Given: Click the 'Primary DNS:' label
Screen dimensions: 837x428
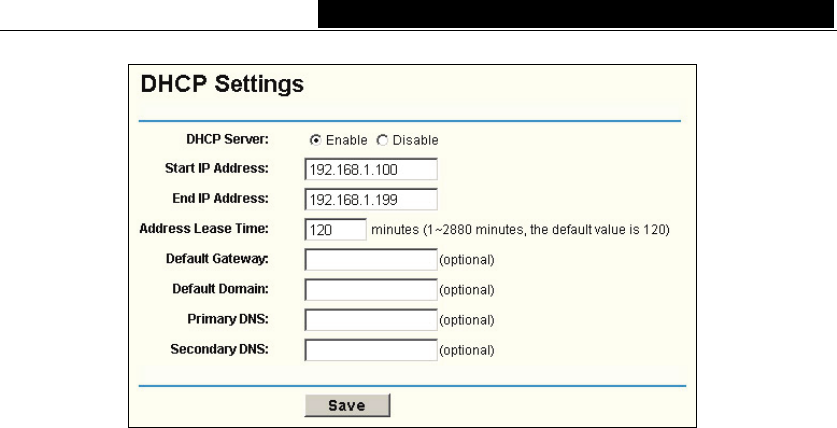Looking at the screenshot, I should point(228,319).
